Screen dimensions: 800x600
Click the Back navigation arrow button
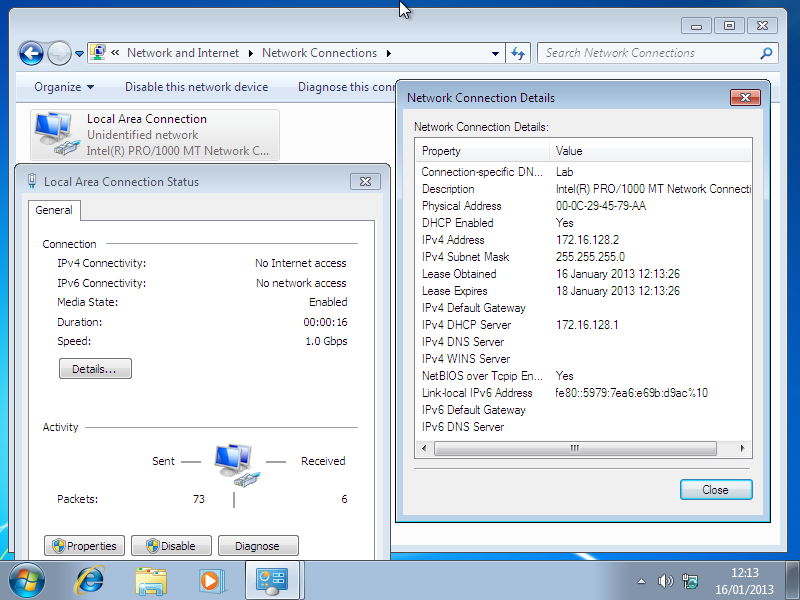click(31, 53)
